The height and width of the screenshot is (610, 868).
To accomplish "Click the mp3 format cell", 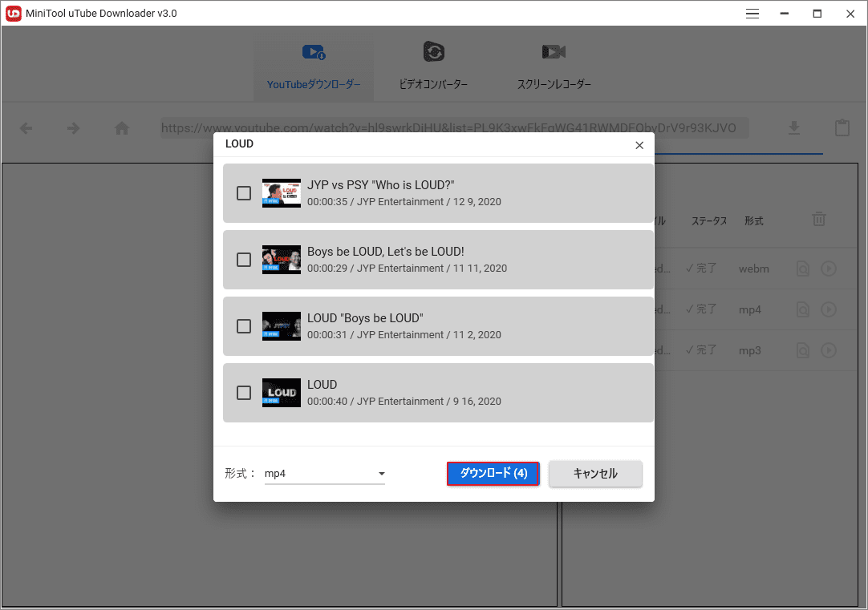I will [x=749, y=350].
